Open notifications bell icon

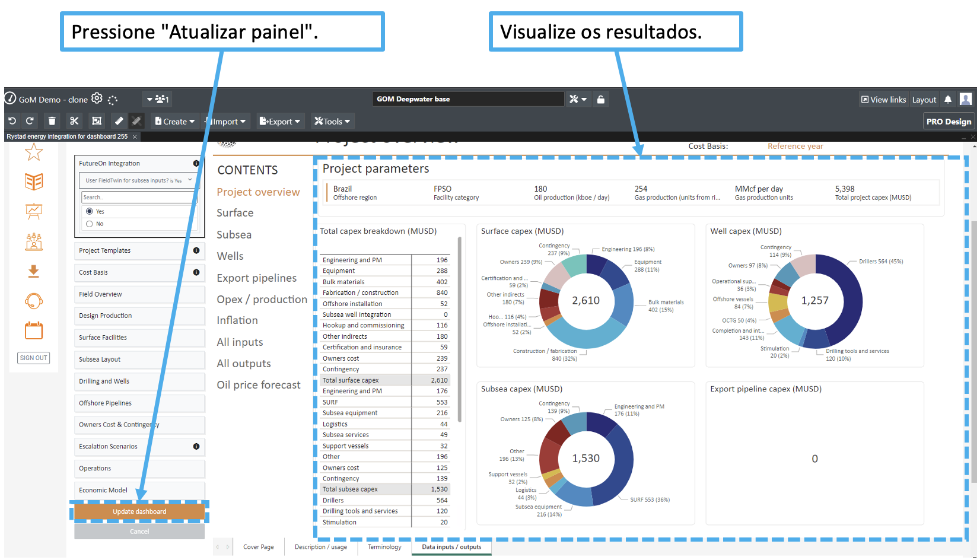tap(948, 99)
